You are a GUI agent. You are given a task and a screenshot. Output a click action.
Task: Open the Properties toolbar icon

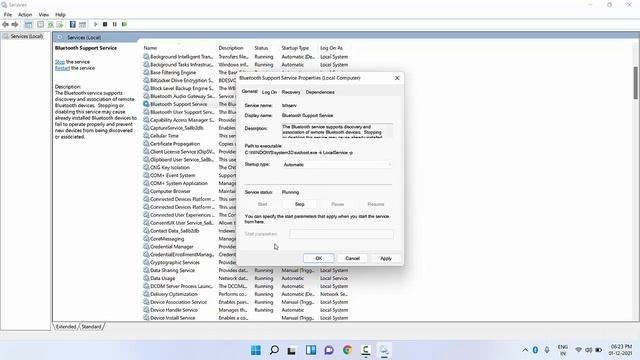click(x=40, y=24)
